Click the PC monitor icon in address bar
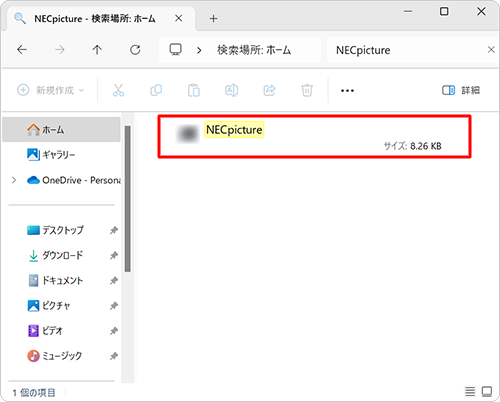This screenshot has width=500, height=402. [176, 50]
